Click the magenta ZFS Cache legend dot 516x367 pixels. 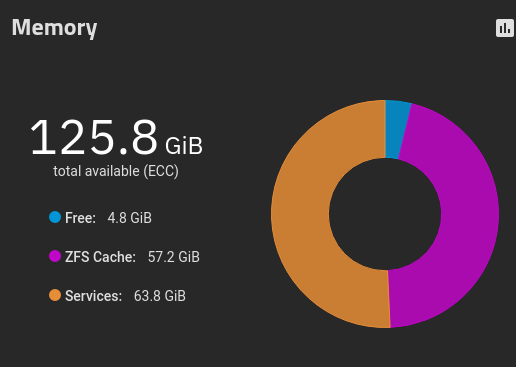click(x=55, y=256)
